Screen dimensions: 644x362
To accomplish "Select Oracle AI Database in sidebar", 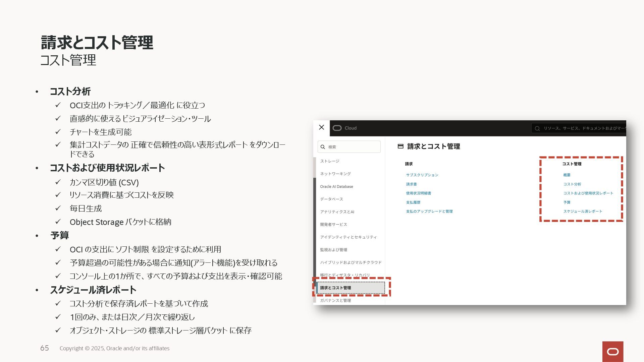I will [336, 186].
